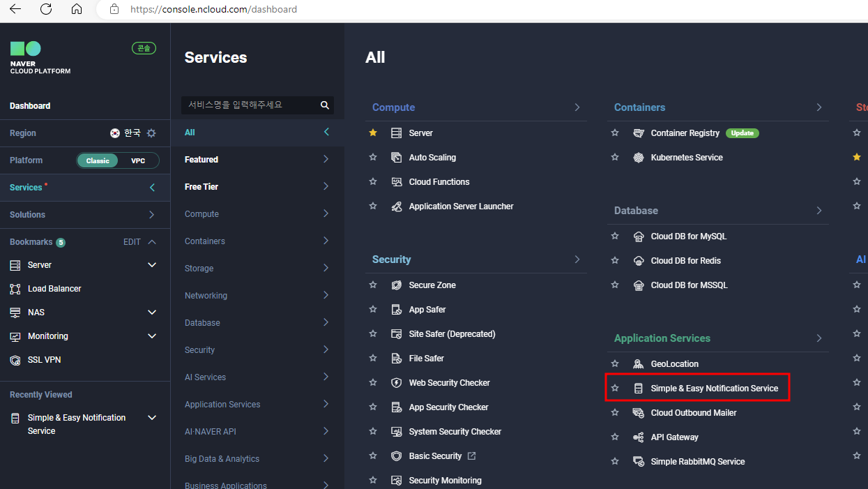Open the Application Services heading arrow
Screen dimensions: 868x489
point(819,338)
